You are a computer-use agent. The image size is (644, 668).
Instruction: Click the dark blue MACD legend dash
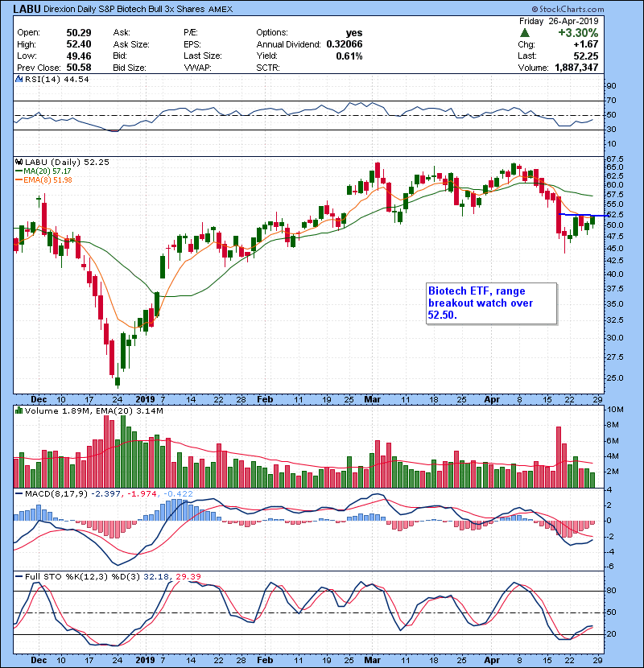[19, 494]
